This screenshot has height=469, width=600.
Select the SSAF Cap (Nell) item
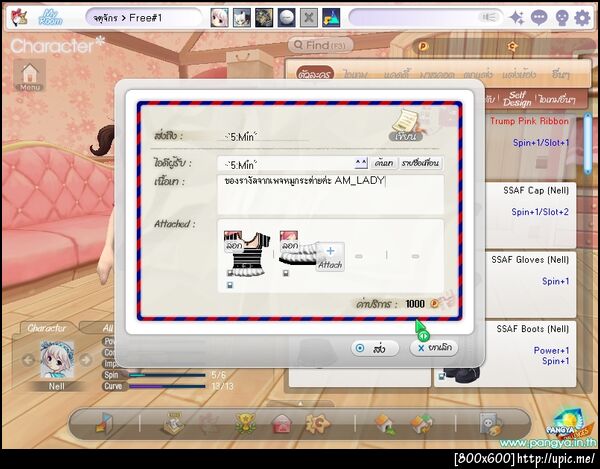click(530, 216)
